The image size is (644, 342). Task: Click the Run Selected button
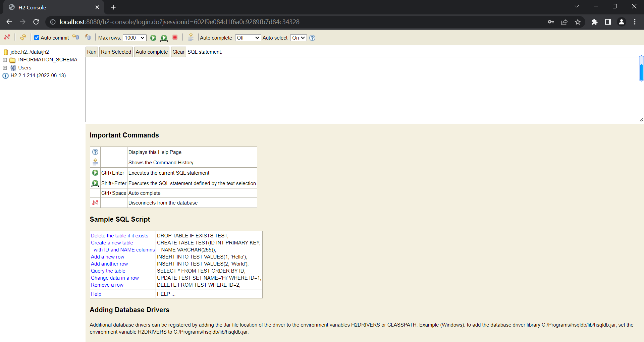116,52
